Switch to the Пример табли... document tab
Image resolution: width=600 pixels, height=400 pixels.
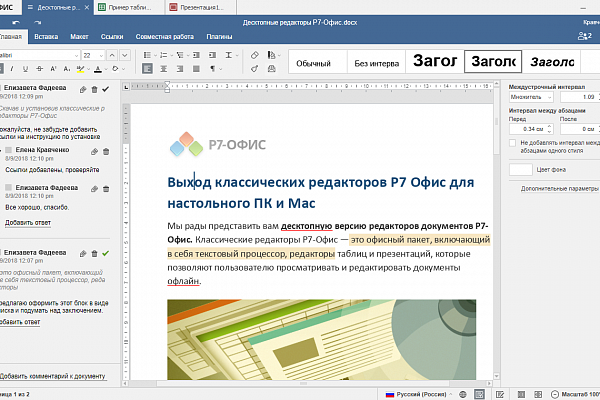(x=129, y=7)
